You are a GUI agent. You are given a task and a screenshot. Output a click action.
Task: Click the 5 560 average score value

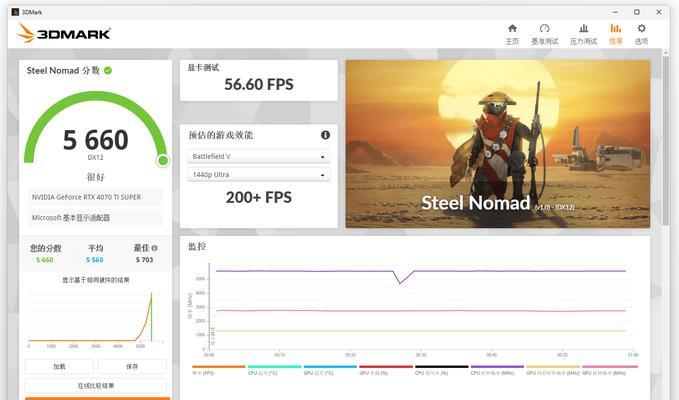(x=95, y=260)
